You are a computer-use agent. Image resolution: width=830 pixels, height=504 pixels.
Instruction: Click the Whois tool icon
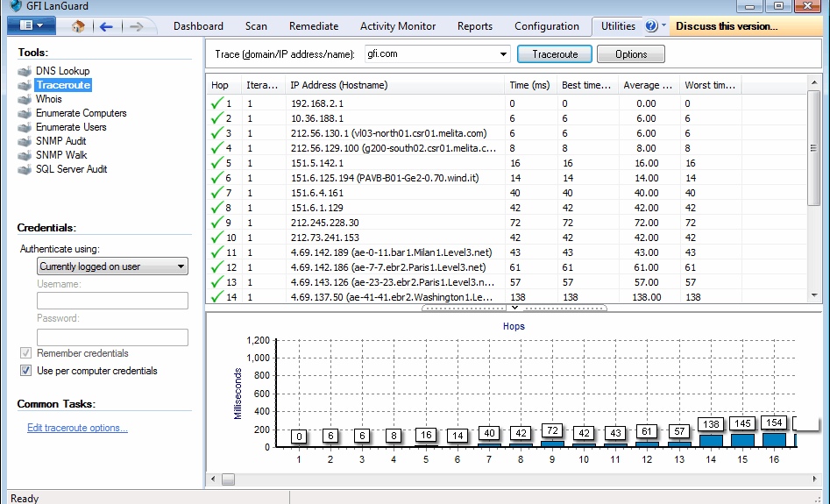tap(25, 99)
